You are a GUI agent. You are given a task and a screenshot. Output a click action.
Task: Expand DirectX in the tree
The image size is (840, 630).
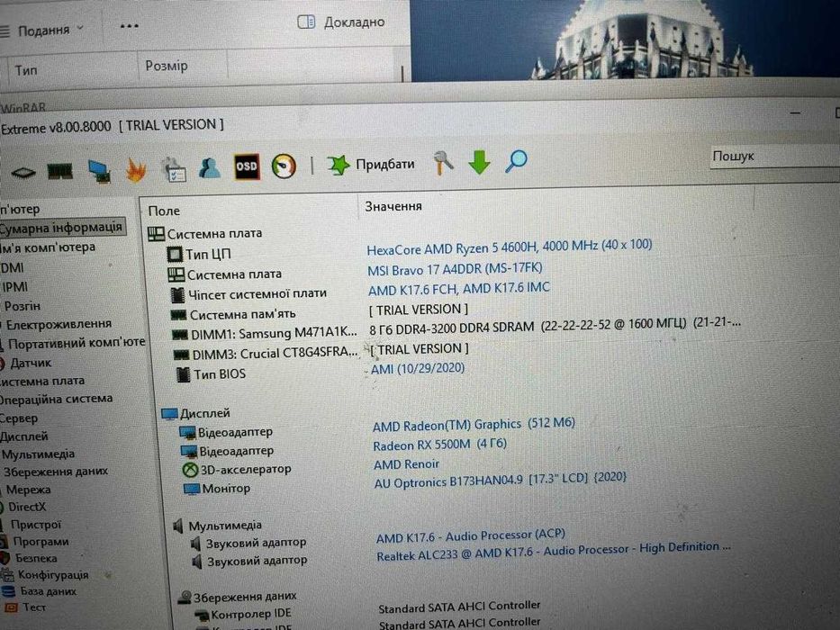pyautogui.click(x=27, y=507)
